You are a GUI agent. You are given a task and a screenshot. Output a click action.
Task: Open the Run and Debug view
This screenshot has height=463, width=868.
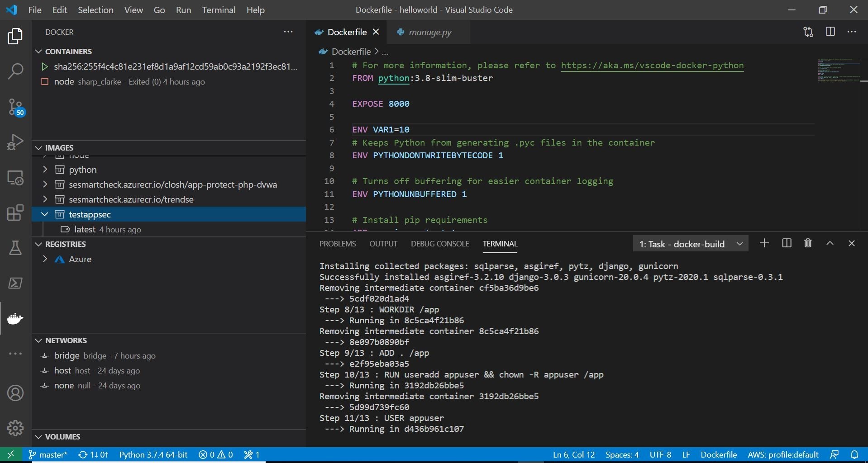coord(15,142)
